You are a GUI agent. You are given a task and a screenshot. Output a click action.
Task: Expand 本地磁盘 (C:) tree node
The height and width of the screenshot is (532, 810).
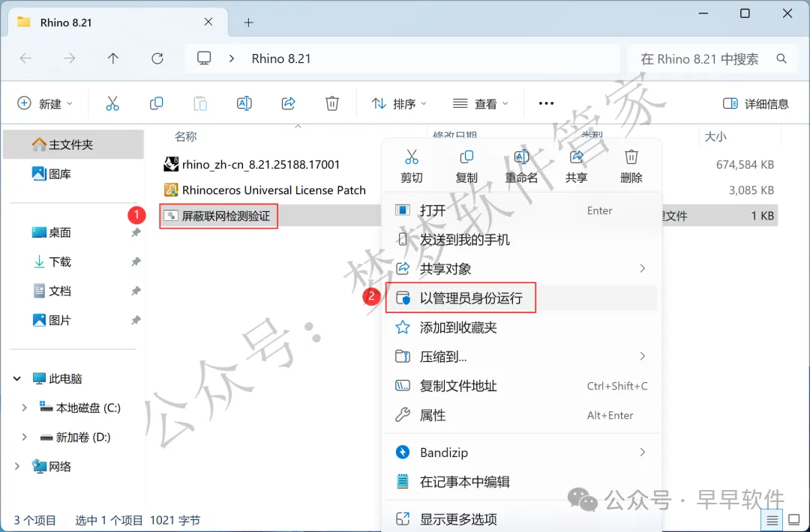tap(24, 408)
